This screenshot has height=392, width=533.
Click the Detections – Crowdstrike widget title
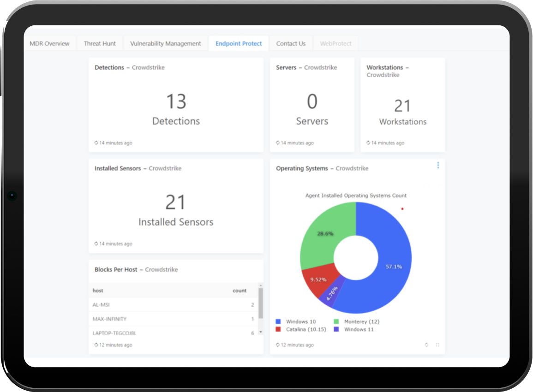130,67
